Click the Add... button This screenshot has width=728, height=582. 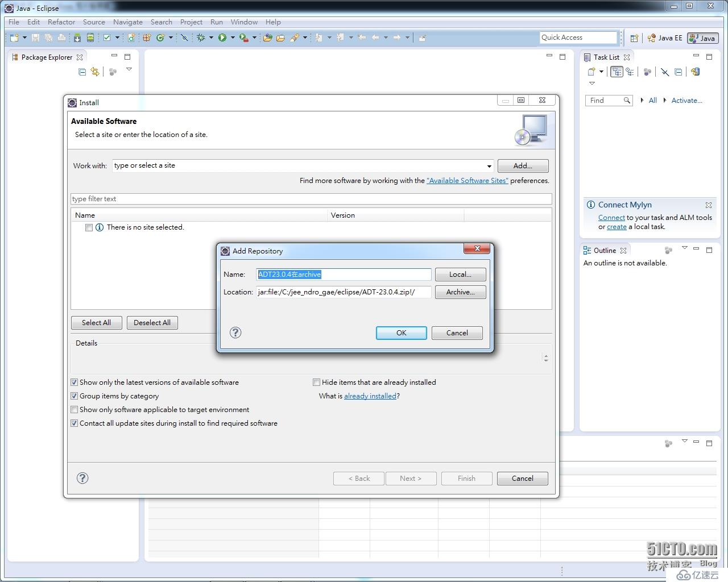[x=523, y=166]
